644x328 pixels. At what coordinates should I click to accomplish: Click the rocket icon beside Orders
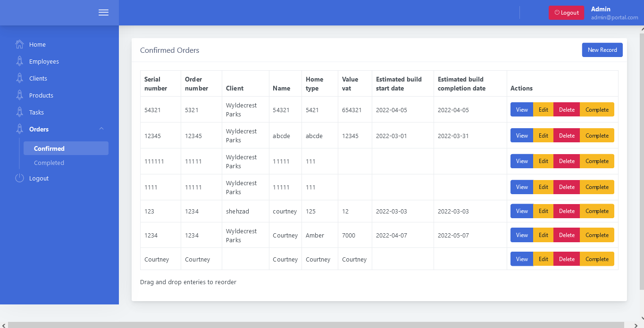pos(19,129)
